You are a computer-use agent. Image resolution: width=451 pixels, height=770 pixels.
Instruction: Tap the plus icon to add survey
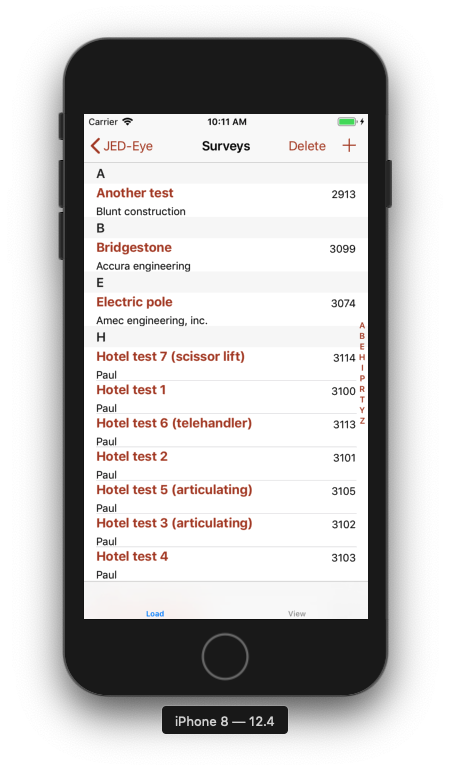349,145
